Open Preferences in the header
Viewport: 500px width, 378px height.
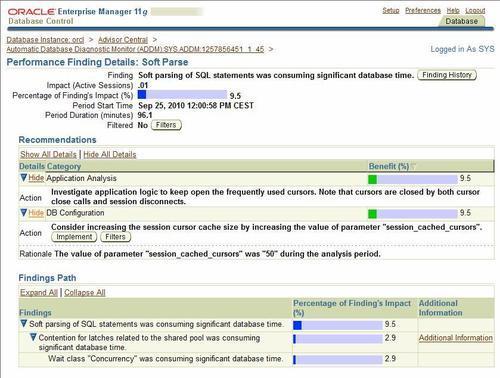[x=423, y=11]
